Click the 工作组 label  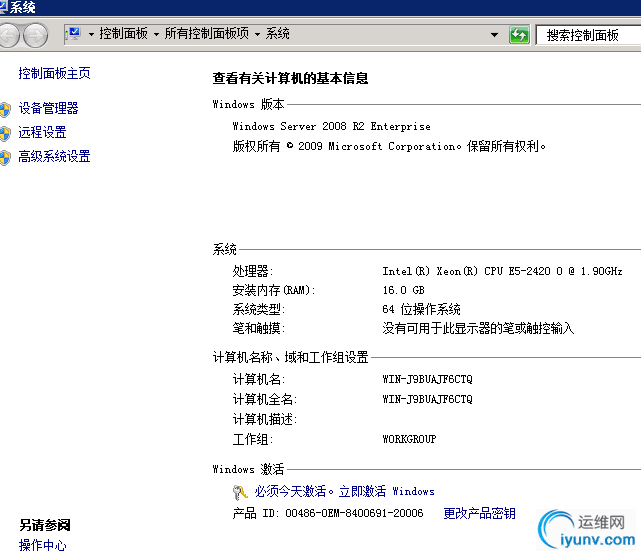pos(253,439)
